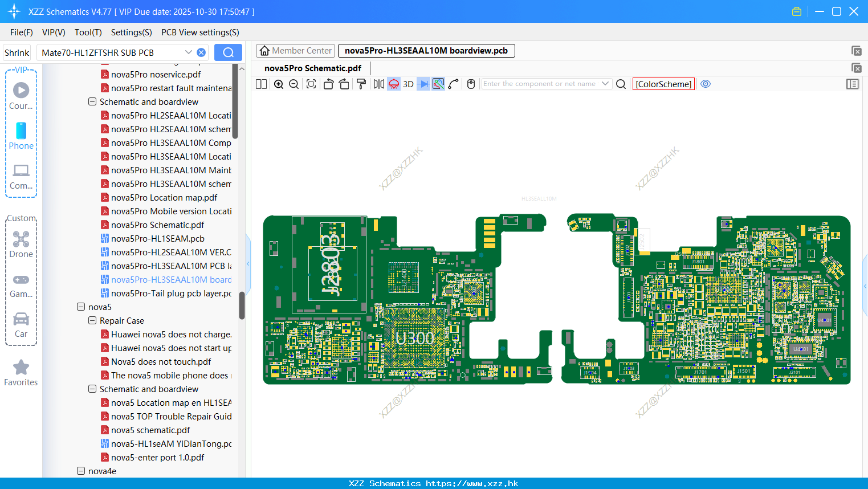Open the Settings(S) menu
The height and width of the screenshot is (489, 868).
coord(132,32)
